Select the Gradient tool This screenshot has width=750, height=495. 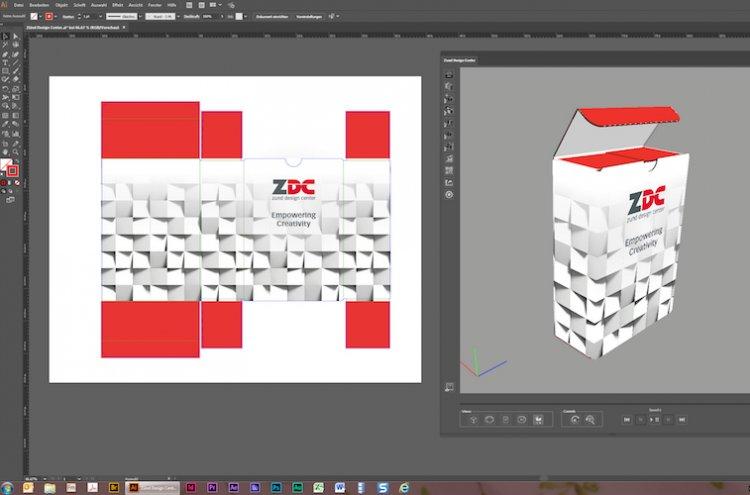pyautogui.click(x=15, y=116)
